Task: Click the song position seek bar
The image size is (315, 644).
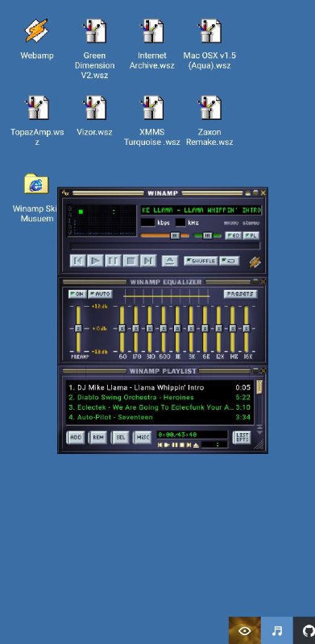Action: click(165, 246)
